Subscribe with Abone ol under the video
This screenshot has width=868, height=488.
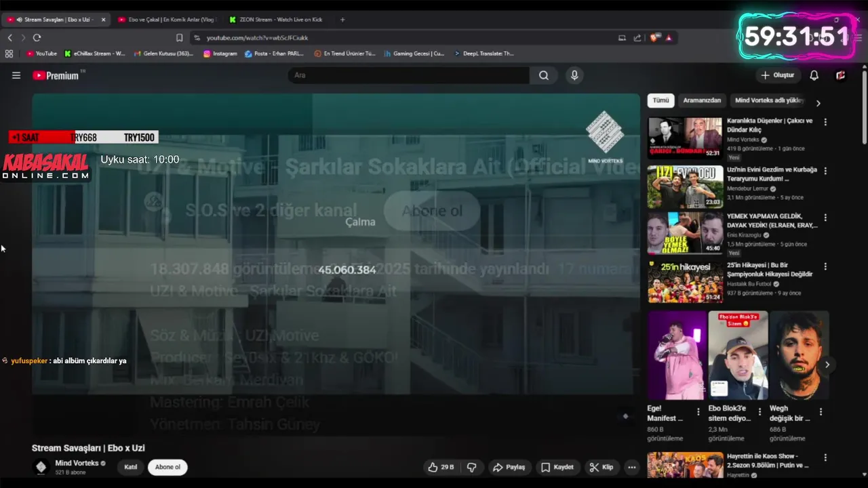pos(167,467)
